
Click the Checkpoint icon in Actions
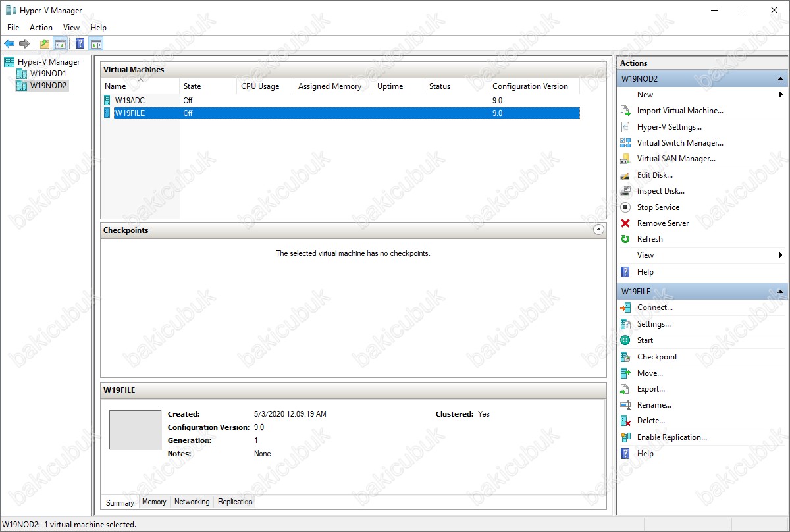625,357
